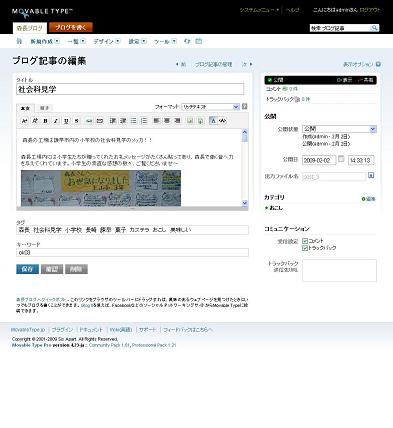This screenshot has width=393, height=428.
Task: Toggle underline formatting in editor toolbar
Action: point(66,121)
